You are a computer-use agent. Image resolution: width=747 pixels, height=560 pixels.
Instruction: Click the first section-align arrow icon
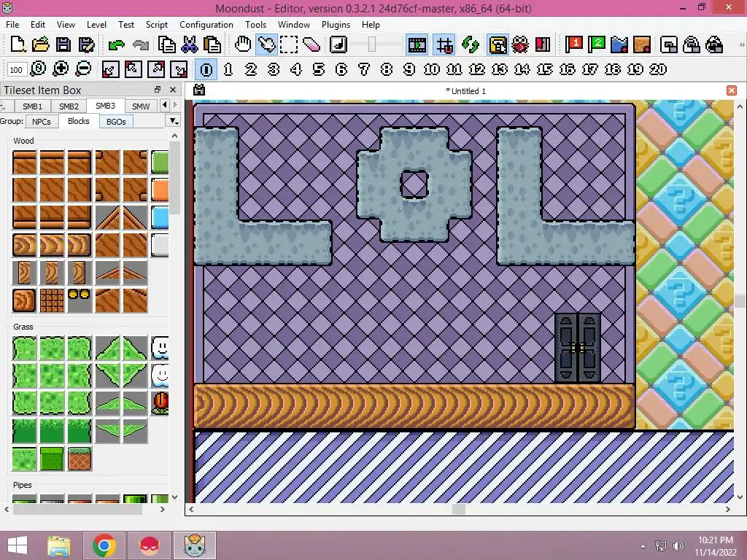[x=111, y=69]
